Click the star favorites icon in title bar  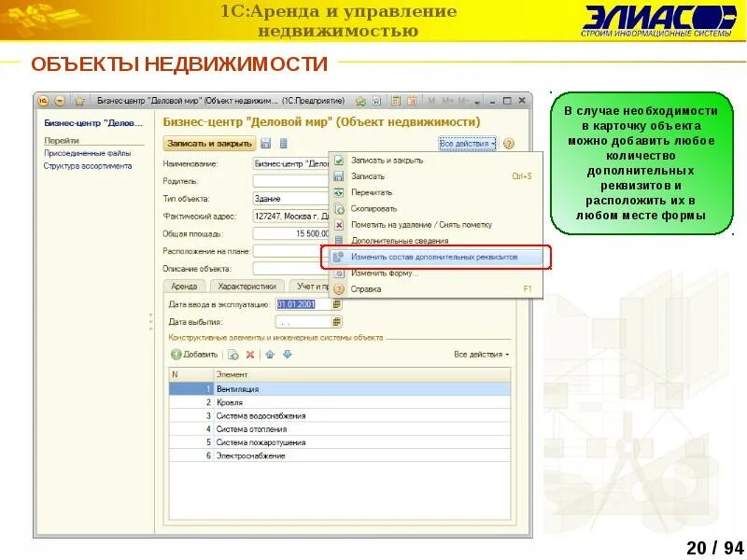79,101
